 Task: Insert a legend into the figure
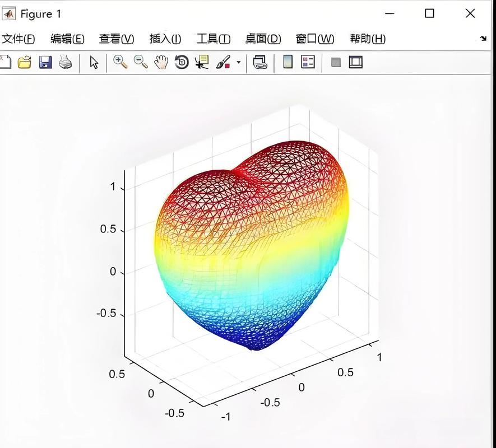307,63
